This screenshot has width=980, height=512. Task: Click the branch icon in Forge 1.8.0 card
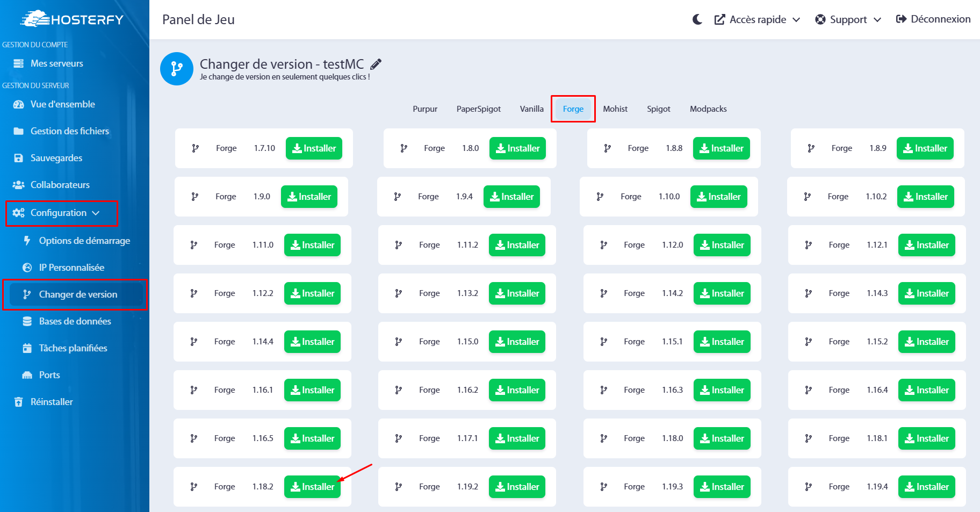pos(404,148)
